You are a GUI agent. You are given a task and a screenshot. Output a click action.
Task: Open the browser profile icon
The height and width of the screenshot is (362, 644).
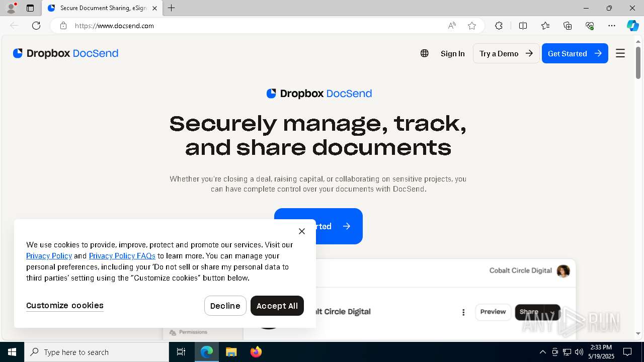[11, 8]
